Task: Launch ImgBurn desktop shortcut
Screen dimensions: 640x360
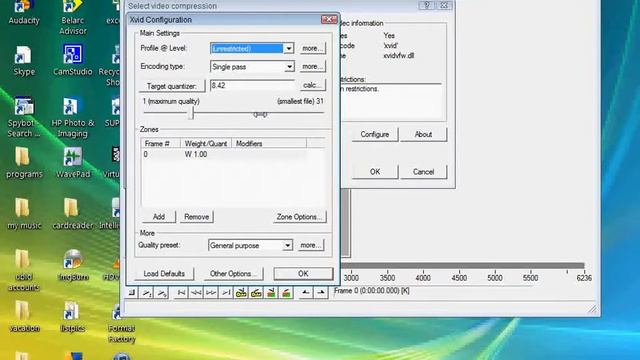Action: (x=73, y=265)
